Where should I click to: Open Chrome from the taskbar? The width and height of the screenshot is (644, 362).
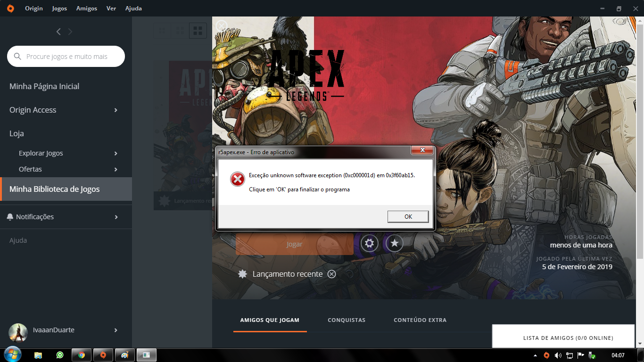coord(81,355)
